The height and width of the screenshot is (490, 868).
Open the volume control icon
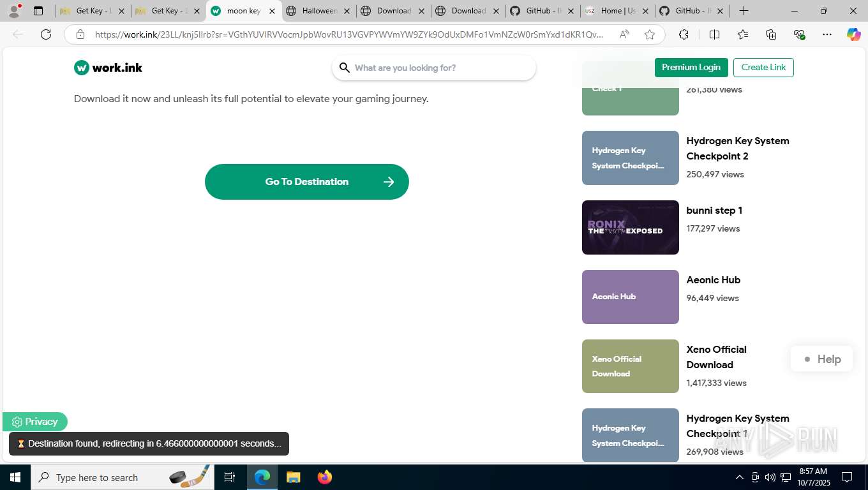770,477
